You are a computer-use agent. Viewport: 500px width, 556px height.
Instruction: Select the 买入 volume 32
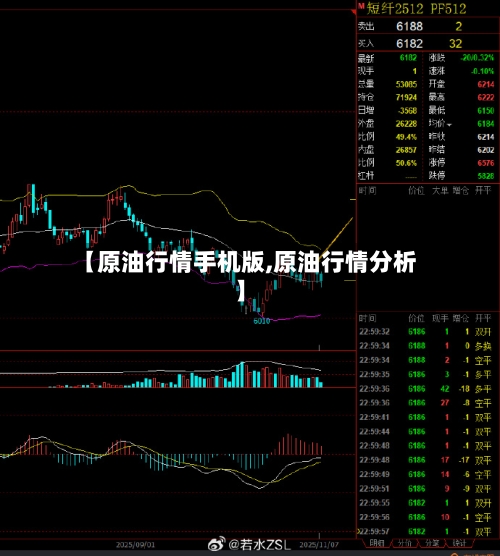pos(455,44)
